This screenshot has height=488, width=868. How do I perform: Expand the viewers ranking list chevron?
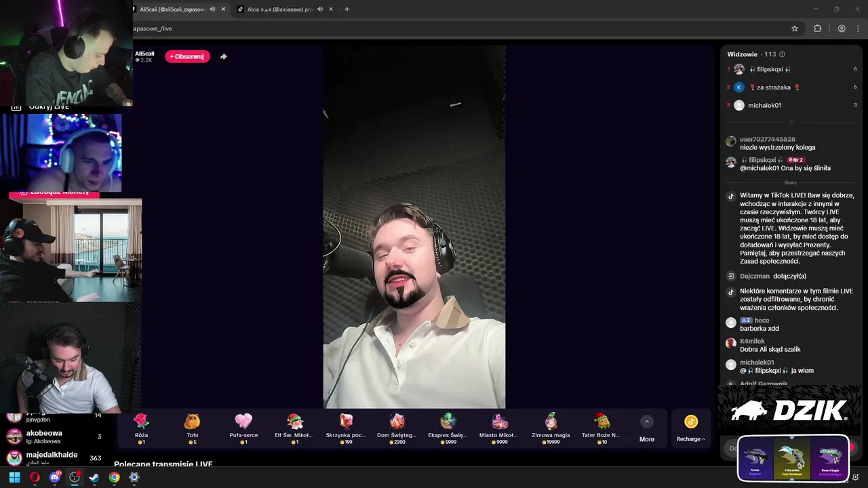[x=791, y=123]
